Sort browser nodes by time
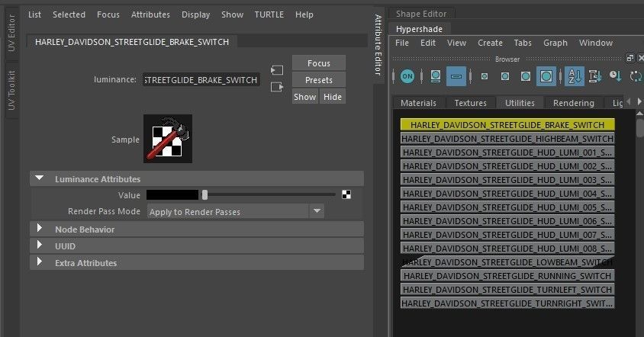644x337 pixels. [615, 76]
